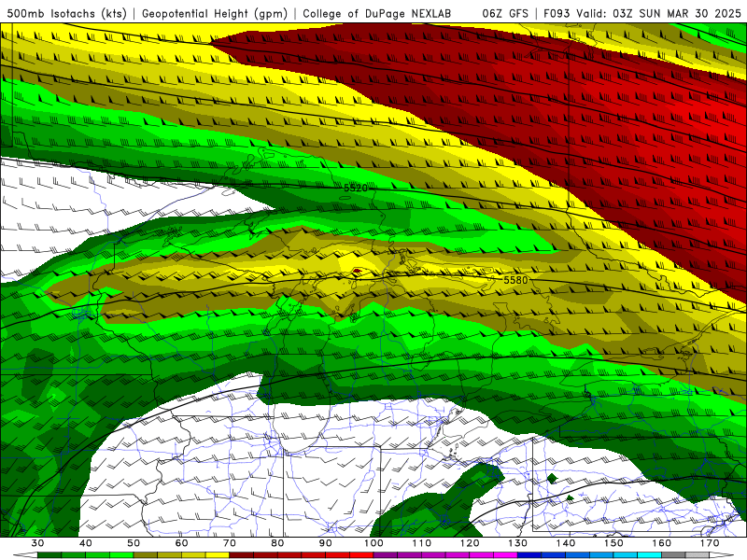Click the 30 value on color scale
The height and width of the screenshot is (560, 747).
pyautogui.click(x=37, y=543)
